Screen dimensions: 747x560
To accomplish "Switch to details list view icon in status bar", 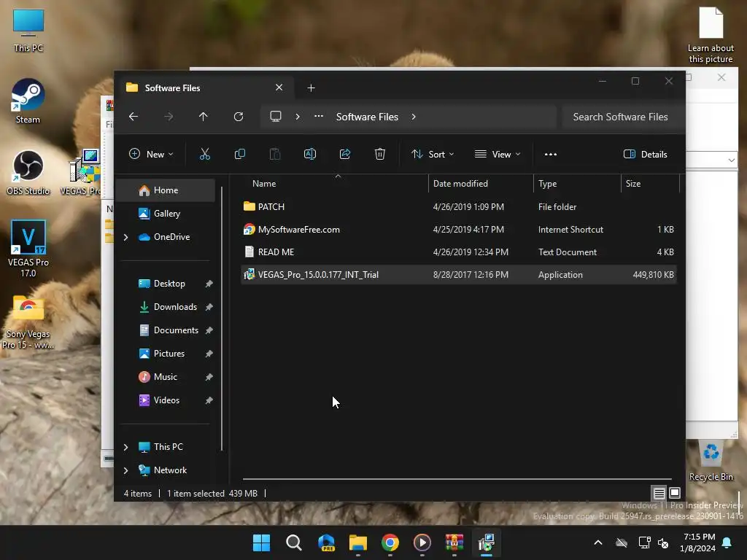I will point(659,494).
